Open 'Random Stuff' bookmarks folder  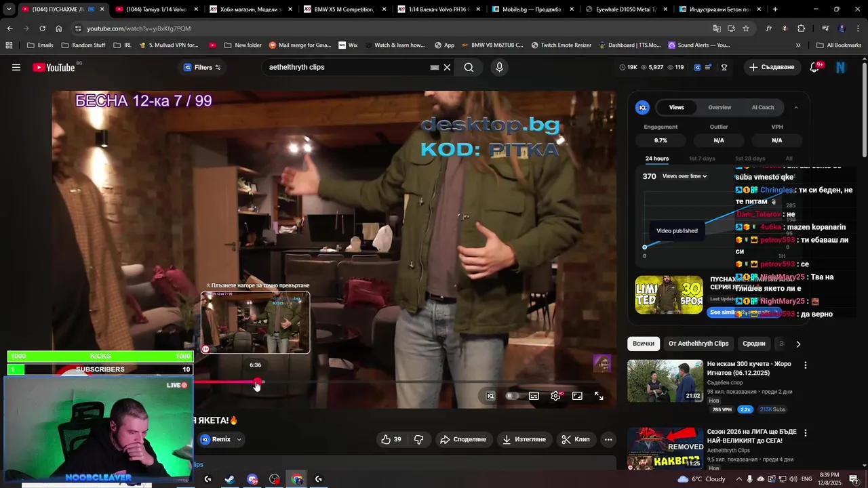coord(83,45)
